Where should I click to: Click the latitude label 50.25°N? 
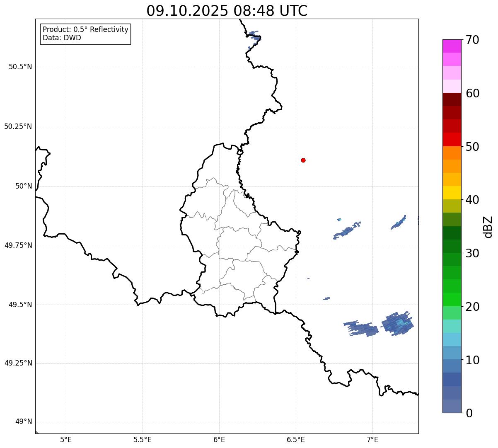18,126
